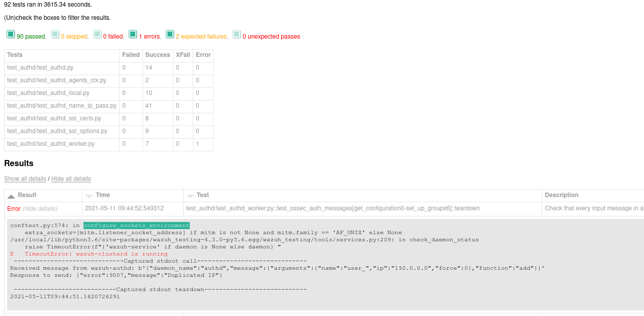Click the 'XFail' summary table header

pos(183,55)
